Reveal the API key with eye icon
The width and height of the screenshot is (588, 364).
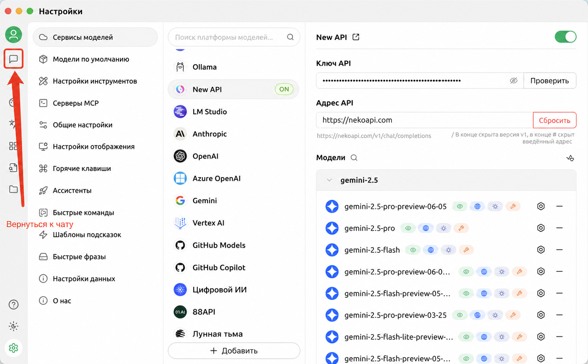pyautogui.click(x=513, y=80)
